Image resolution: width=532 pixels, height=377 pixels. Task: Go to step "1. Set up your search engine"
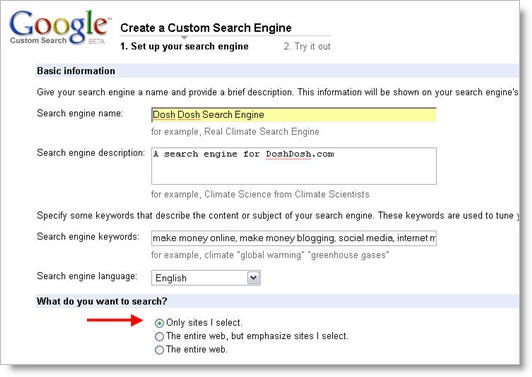(184, 46)
